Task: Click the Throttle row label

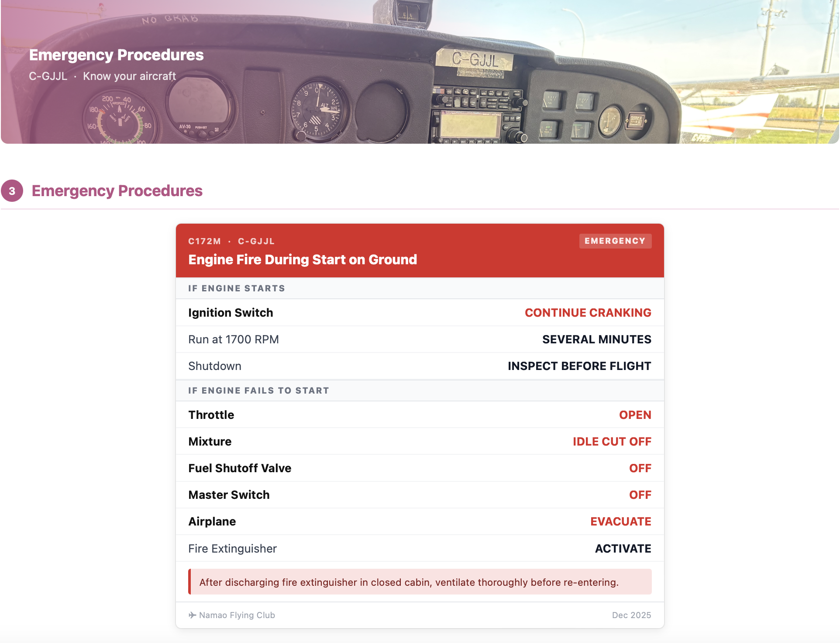Action: tap(211, 415)
